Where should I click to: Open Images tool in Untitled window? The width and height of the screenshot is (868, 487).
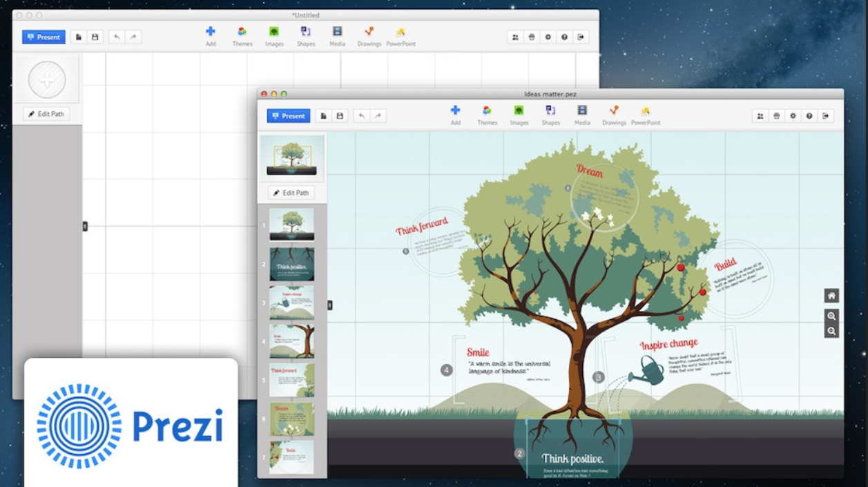click(274, 32)
